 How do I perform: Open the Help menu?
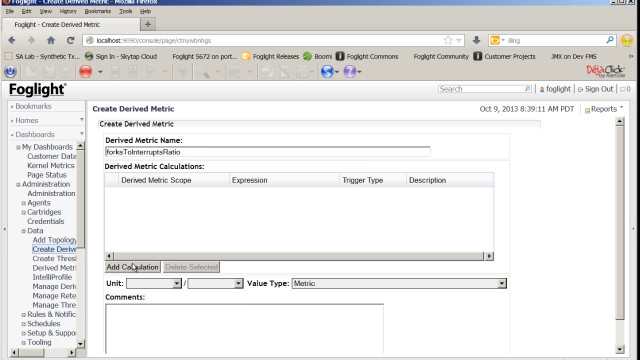[145, 11]
